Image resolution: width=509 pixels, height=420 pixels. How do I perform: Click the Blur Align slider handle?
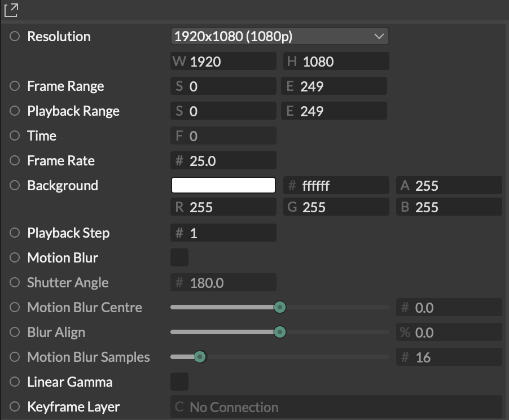280,332
